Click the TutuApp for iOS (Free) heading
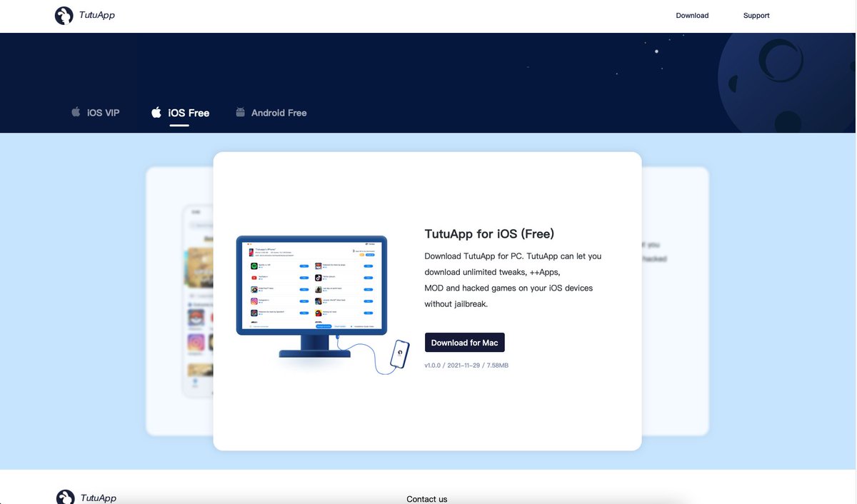The image size is (857, 504). click(489, 233)
